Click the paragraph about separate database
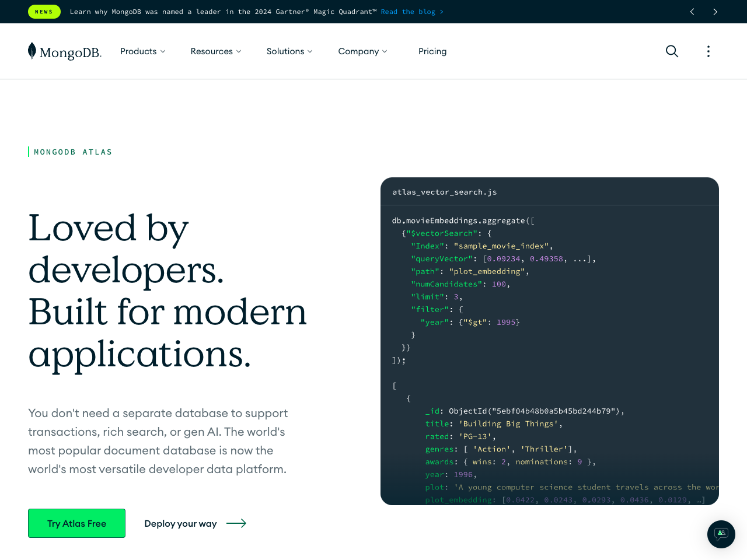 click(158, 441)
